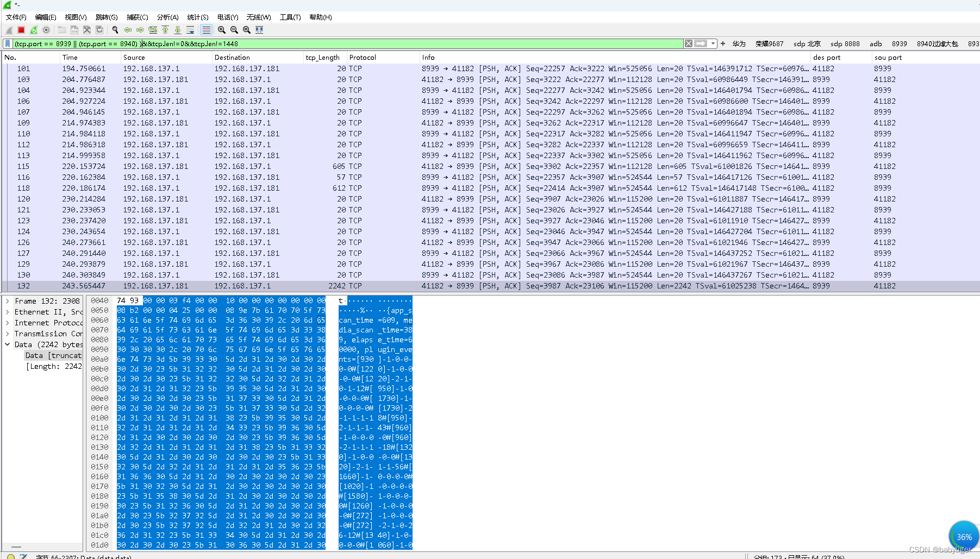Clear the display filter X button
Image resolution: width=980 pixels, height=559 pixels.
pyautogui.click(x=689, y=43)
